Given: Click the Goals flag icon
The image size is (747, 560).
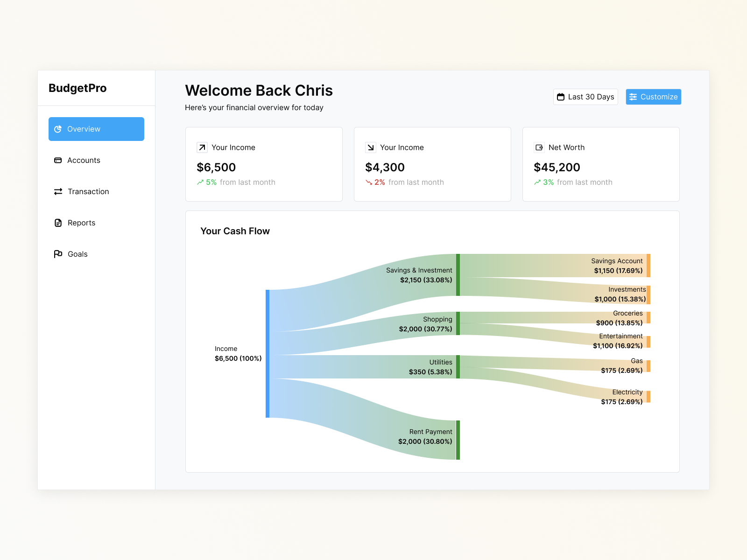Looking at the screenshot, I should click(58, 254).
